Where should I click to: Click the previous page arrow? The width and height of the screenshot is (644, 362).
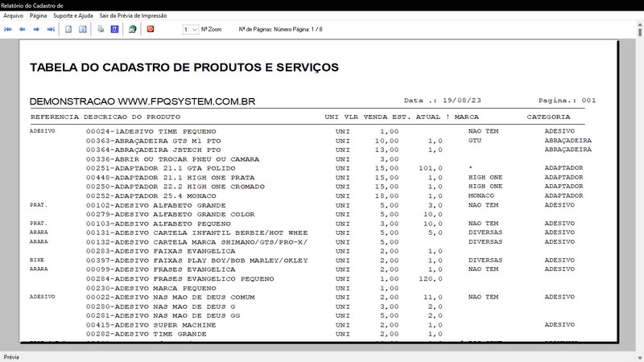pos(23,29)
